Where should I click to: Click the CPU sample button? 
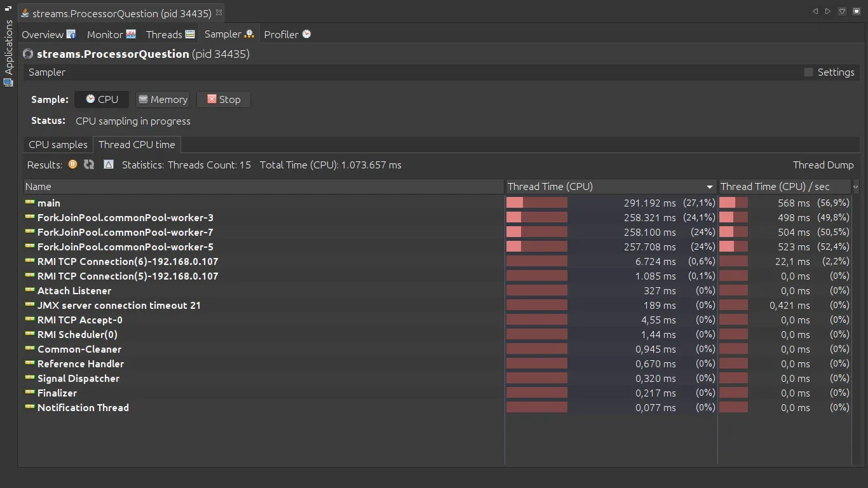pyautogui.click(x=102, y=100)
